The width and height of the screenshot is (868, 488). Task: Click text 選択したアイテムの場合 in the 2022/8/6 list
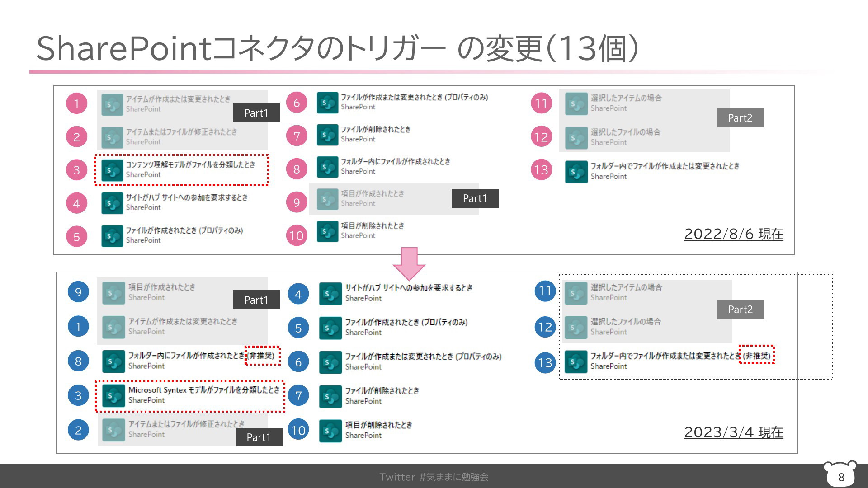[x=626, y=98]
